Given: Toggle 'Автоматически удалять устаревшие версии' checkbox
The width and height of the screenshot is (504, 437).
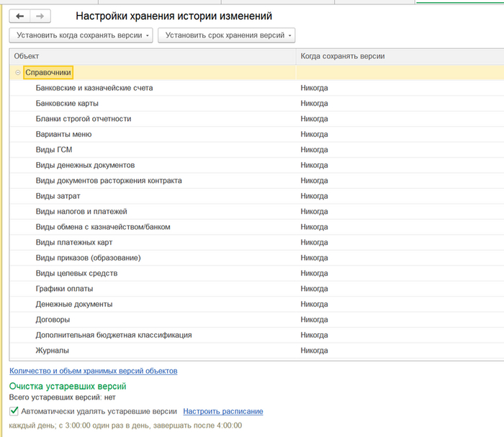Looking at the screenshot, I should pyautogui.click(x=14, y=411).
